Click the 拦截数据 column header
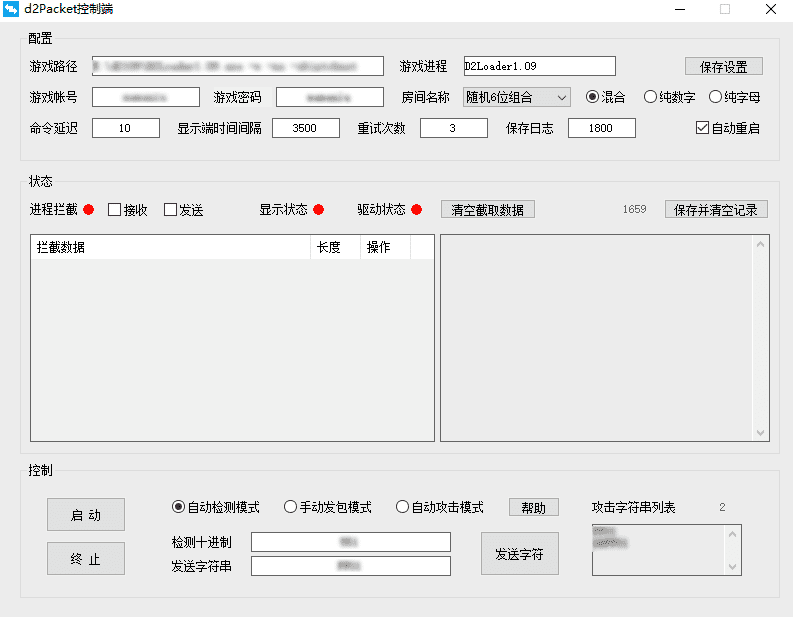Screen dimensions: 793x617 [170, 247]
